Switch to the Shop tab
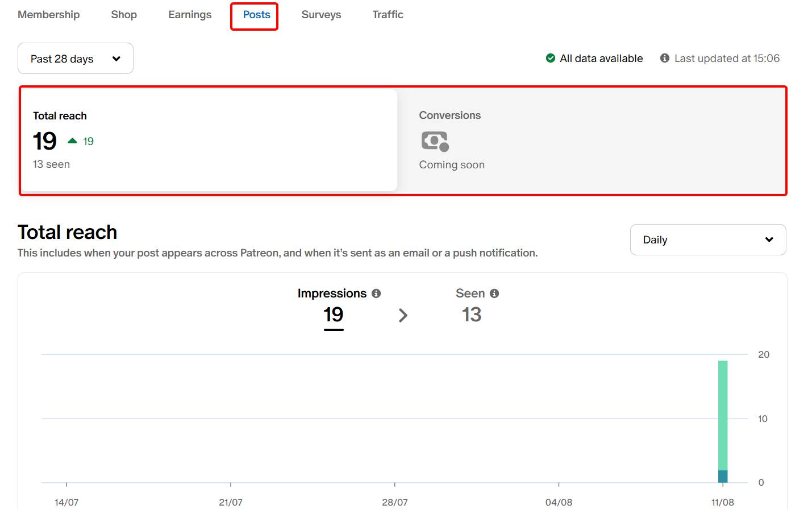This screenshot has height=509, width=812. 124,15
